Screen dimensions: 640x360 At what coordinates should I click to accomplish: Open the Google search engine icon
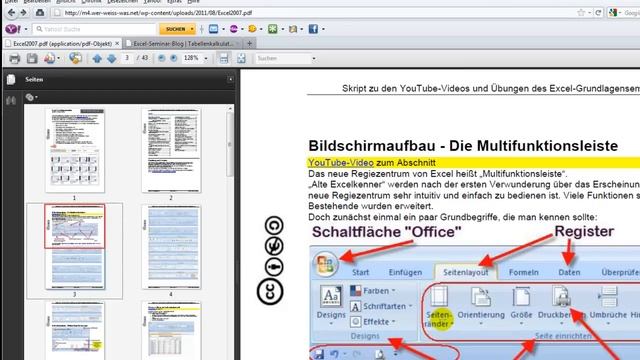pyautogui.click(x=613, y=13)
